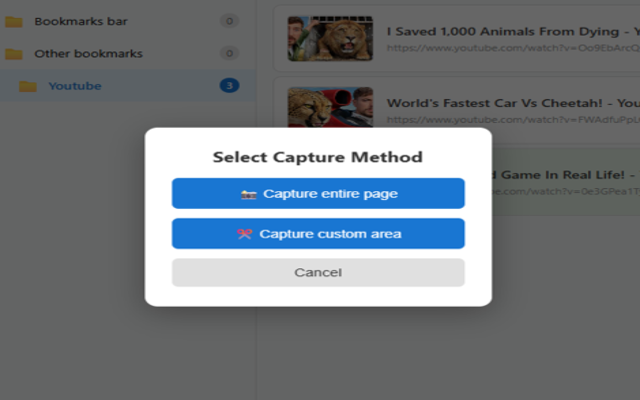Choose Capture entire page
This screenshot has height=400, width=640.
point(318,194)
